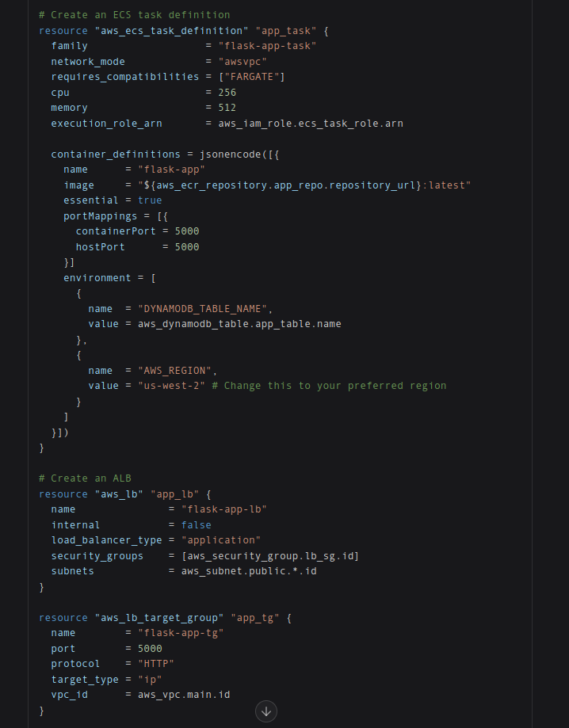This screenshot has width=569, height=728.
Task: Click the internal false value
Action: click(196, 524)
